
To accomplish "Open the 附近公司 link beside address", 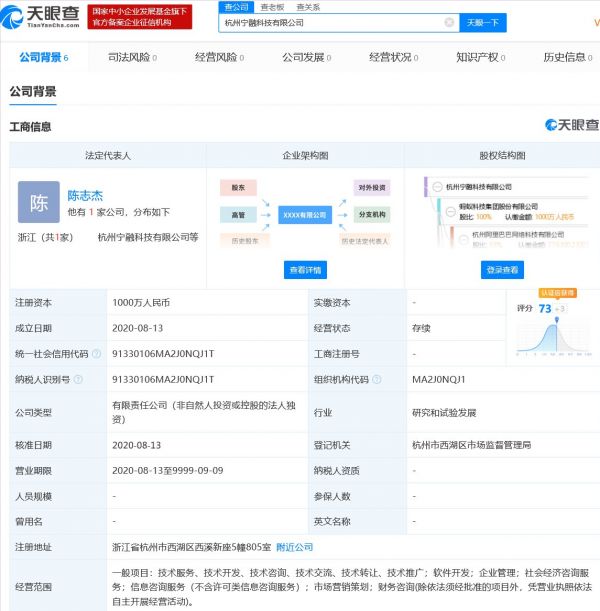I will (x=294, y=548).
